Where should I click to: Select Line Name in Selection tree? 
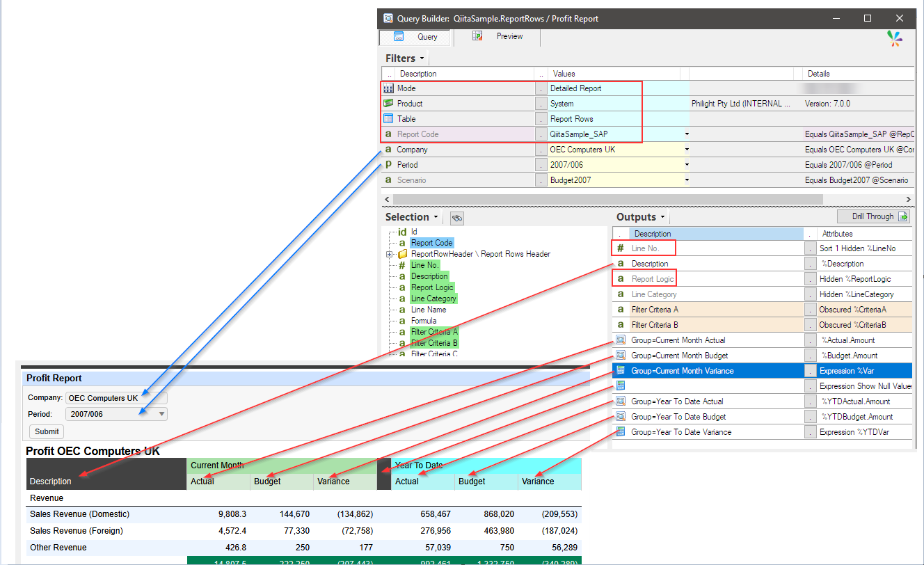tap(429, 310)
